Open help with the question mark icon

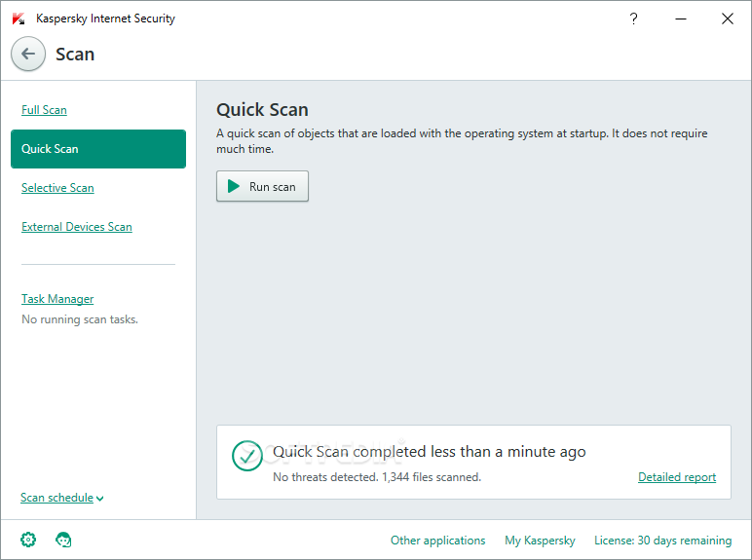coord(633,19)
